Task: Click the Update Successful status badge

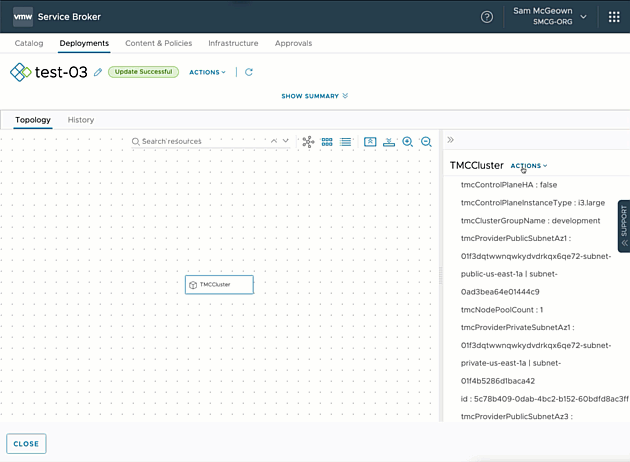Action: tap(143, 72)
